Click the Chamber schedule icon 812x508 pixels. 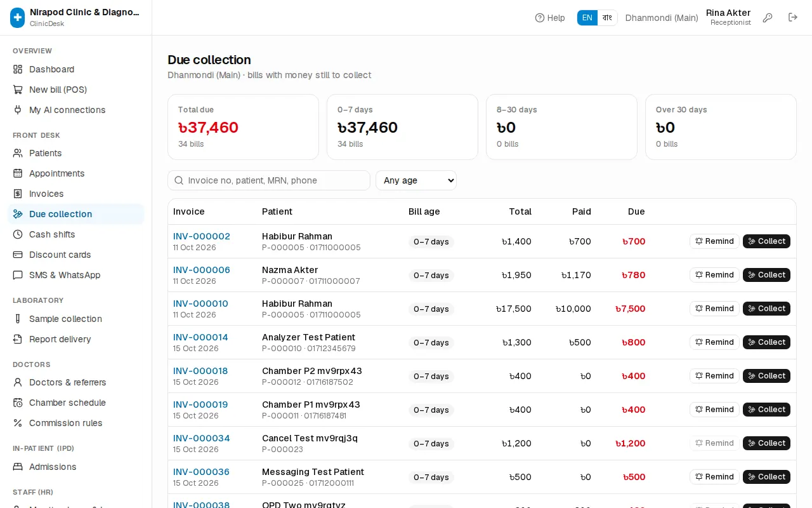point(18,403)
